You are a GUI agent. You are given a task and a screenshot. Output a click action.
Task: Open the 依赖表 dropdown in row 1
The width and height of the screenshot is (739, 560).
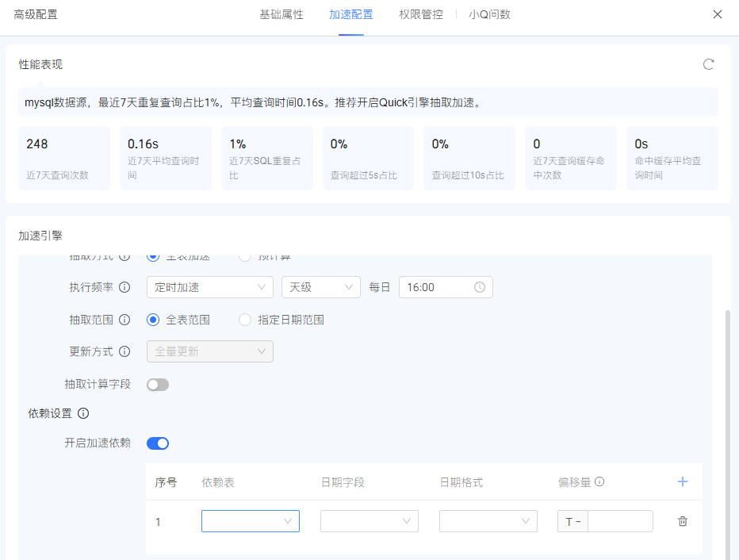pos(251,521)
